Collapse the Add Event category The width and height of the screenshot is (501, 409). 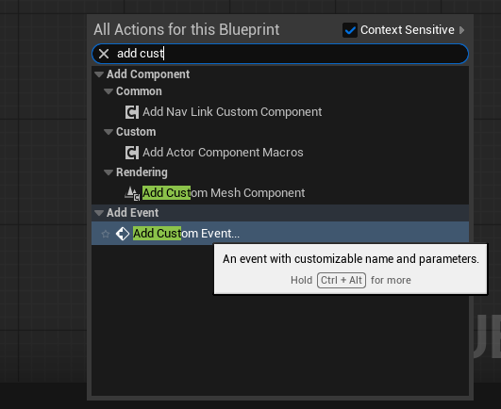(x=99, y=213)
